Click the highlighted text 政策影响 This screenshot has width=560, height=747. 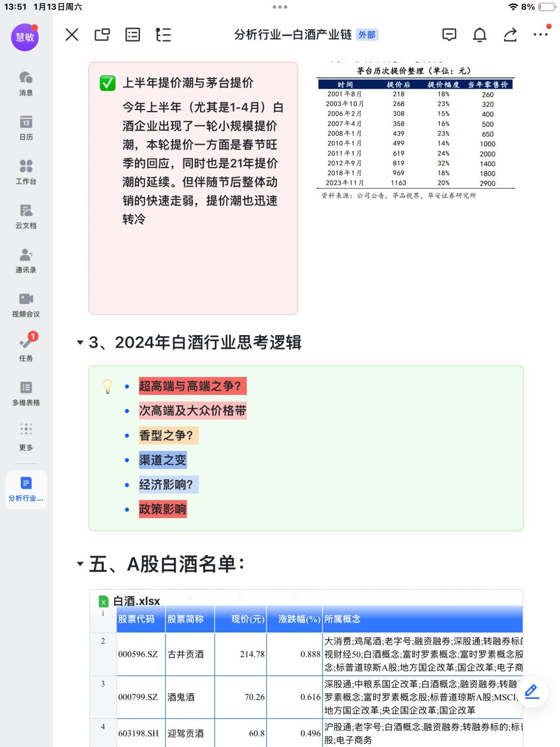[x=162, y=509]
